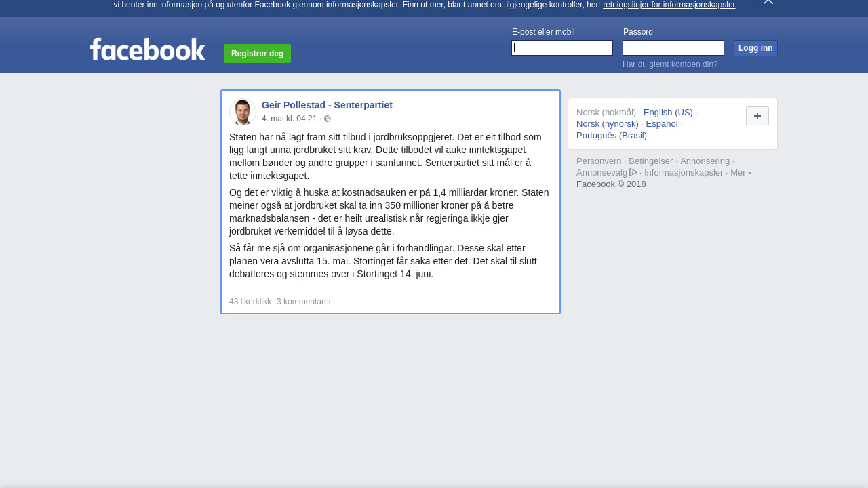Viewport: 868px width, 488px height.
Task: Focus the Passord input field
Action: tap(673, 47)
